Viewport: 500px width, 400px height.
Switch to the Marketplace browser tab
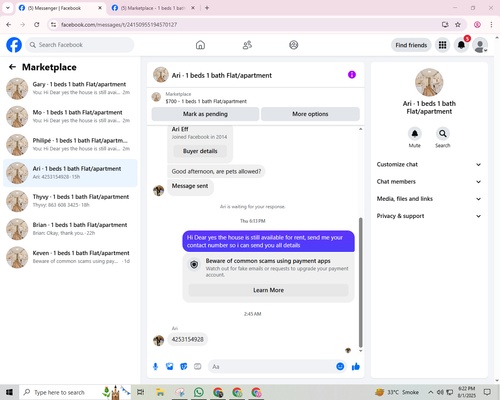(153, 8)
